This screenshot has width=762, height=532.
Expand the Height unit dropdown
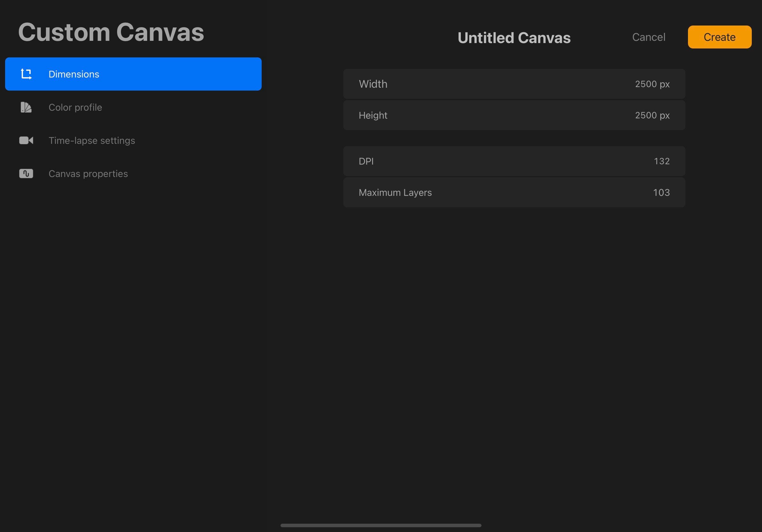pos(664,115)
